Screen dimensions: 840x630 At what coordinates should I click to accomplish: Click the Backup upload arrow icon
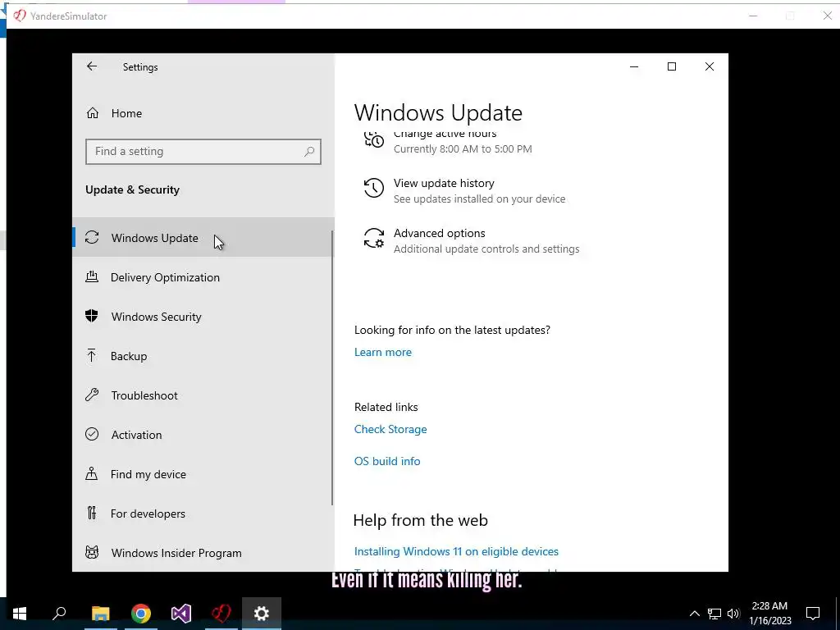pyautogui.click(x=92, y=356)
